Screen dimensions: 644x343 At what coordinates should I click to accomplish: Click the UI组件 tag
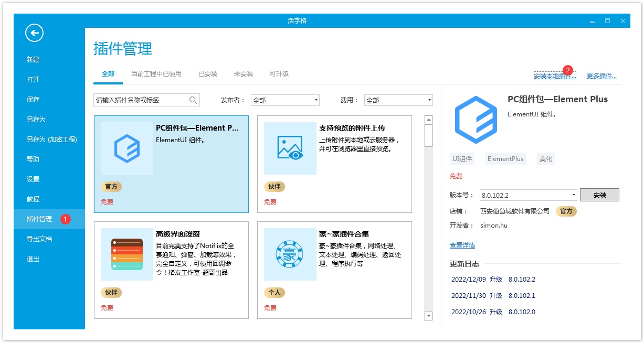tap(462, 159)
